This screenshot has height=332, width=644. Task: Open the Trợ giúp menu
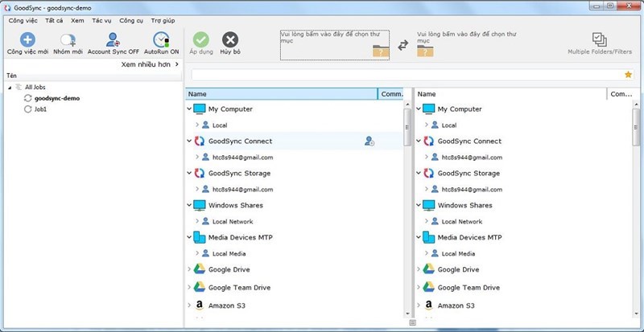(163, 21)
